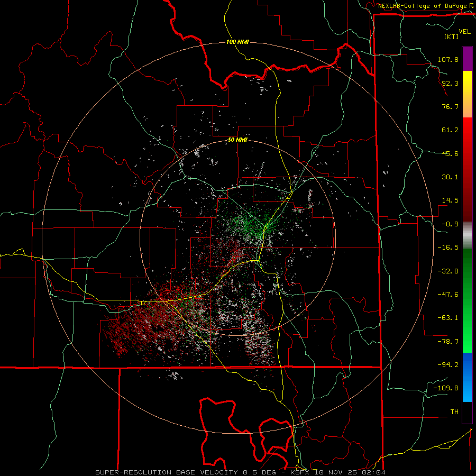Click the 92.3 velocity scale value
Image resolution: width=476 pixels, height=476 pixels.
[450, 83]
